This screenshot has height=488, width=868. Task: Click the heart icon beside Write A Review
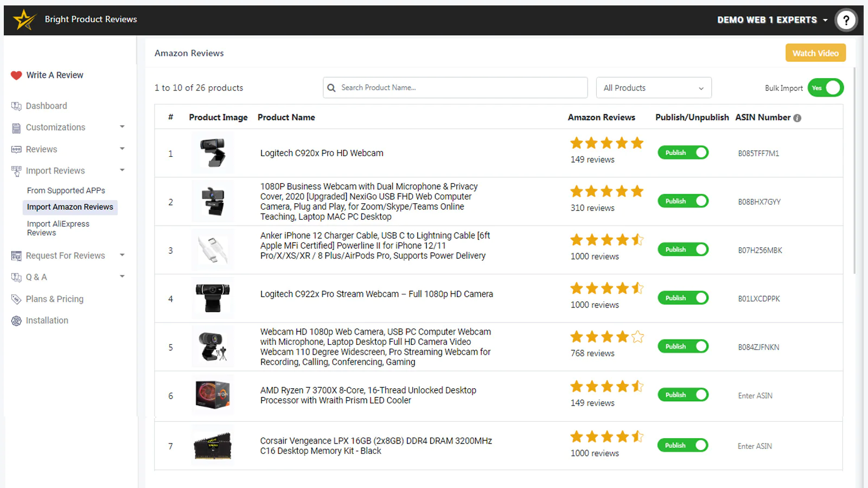pos(16,75)
